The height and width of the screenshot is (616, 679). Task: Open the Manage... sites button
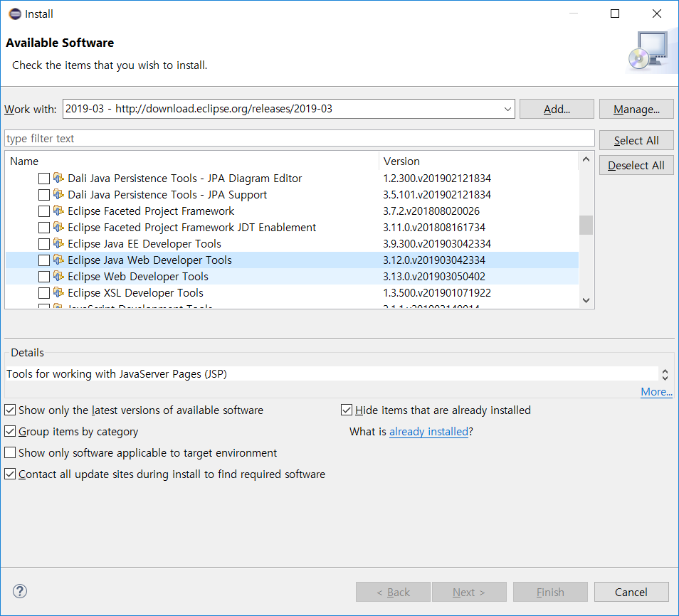[x=636, y=109]
